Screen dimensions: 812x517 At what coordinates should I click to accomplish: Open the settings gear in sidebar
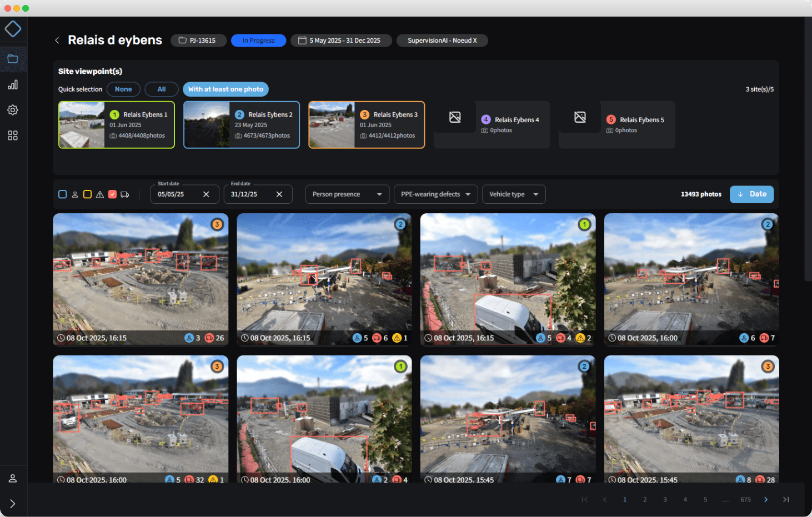click(13, 110)
